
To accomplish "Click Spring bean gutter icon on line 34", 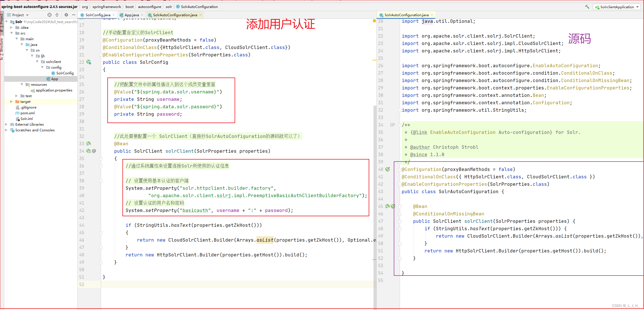I will [89, 151].
